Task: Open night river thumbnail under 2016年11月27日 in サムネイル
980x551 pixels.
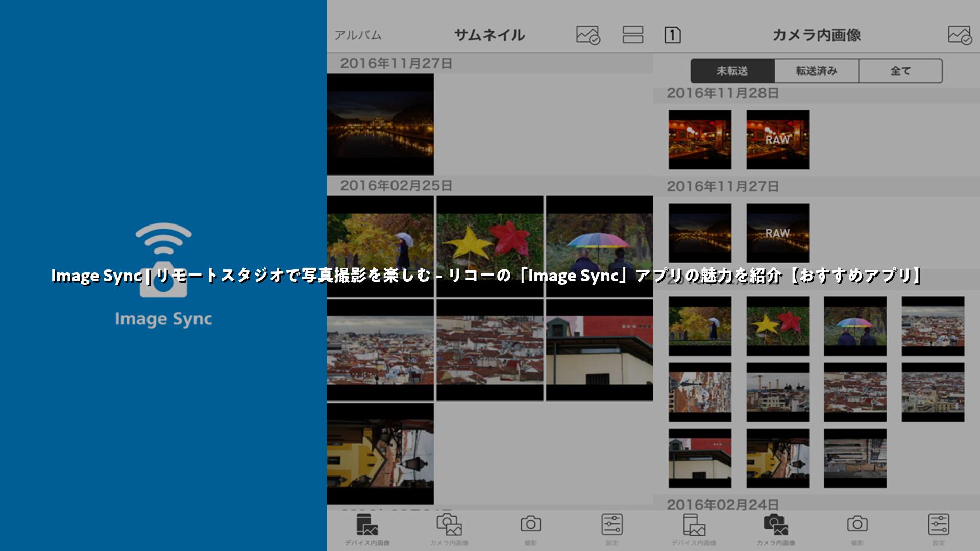Action: pos(380,124)
